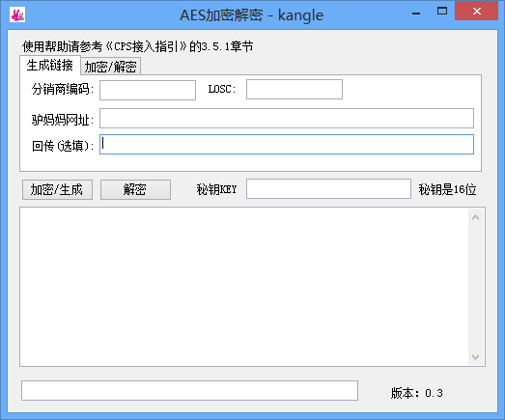Click the output area's vertical scrollbar track
505x420 pixels.
(x=476, y=287)
